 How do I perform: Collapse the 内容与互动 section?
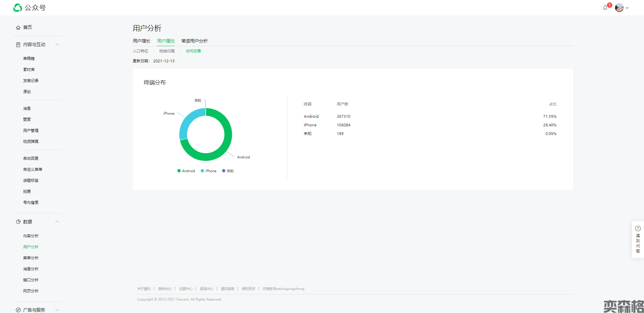(57, 45)
